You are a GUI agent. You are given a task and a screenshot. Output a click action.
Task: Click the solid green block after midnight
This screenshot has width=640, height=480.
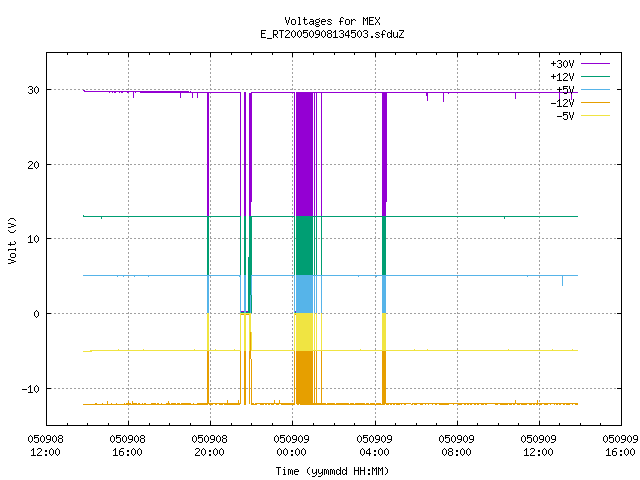click(x=304, y=246)
